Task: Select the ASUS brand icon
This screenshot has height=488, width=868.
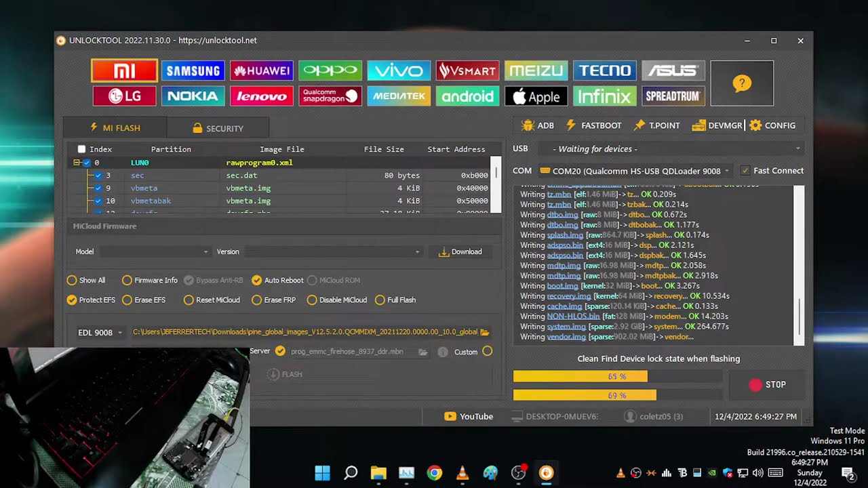Action: (673, 70)
